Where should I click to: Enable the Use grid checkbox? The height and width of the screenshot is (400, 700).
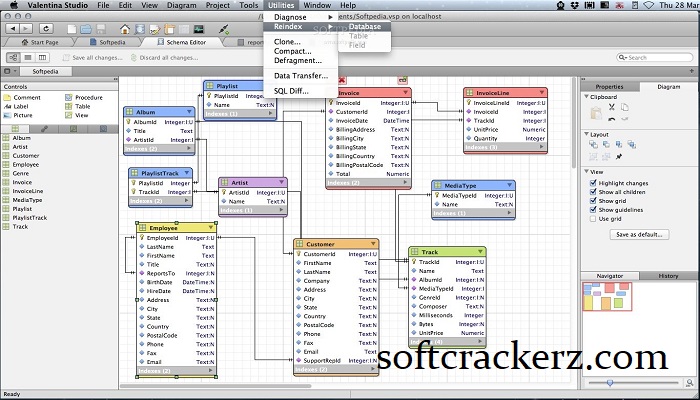[593, 219]
